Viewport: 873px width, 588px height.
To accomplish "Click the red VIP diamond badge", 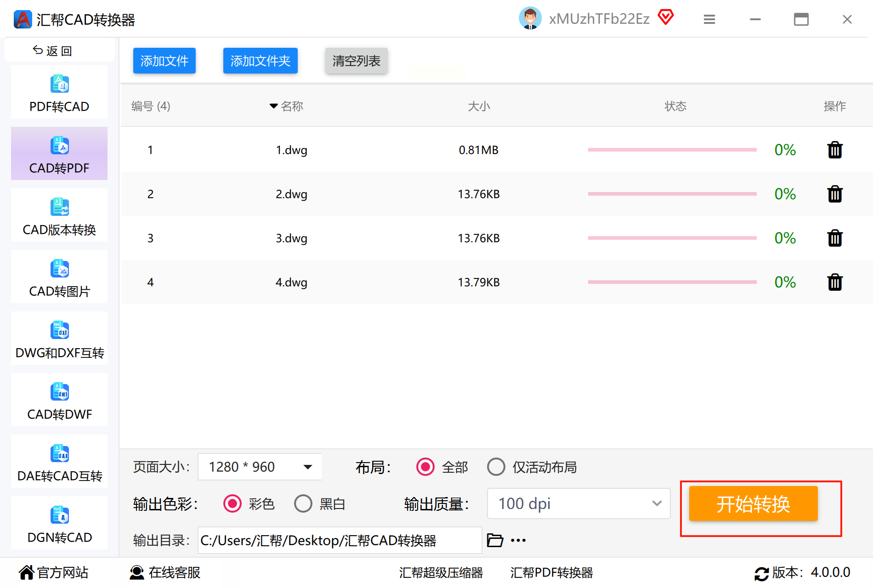I will 665,17.
